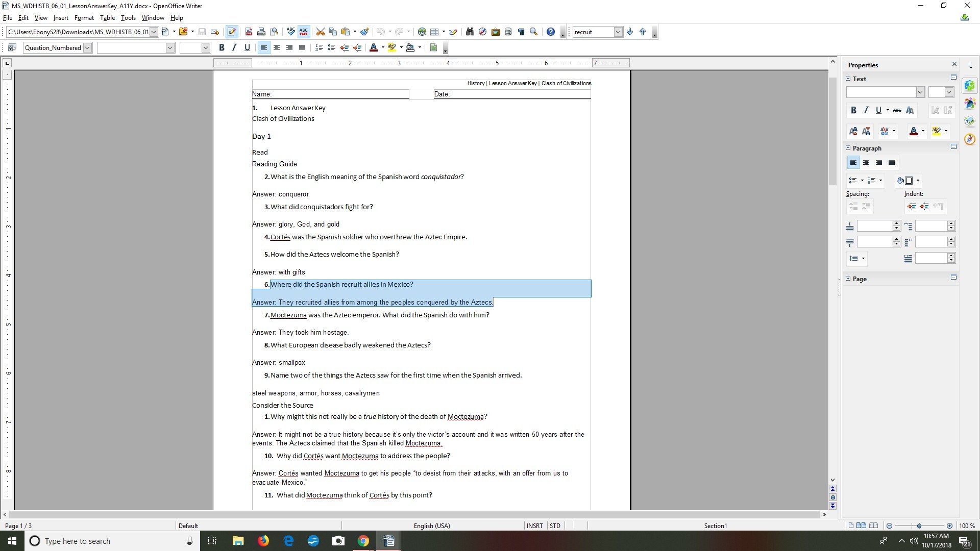Viewport: 980px width, 551px height.
Task: Click the Spelling and Grammar check icon
Action: [291, 32]
